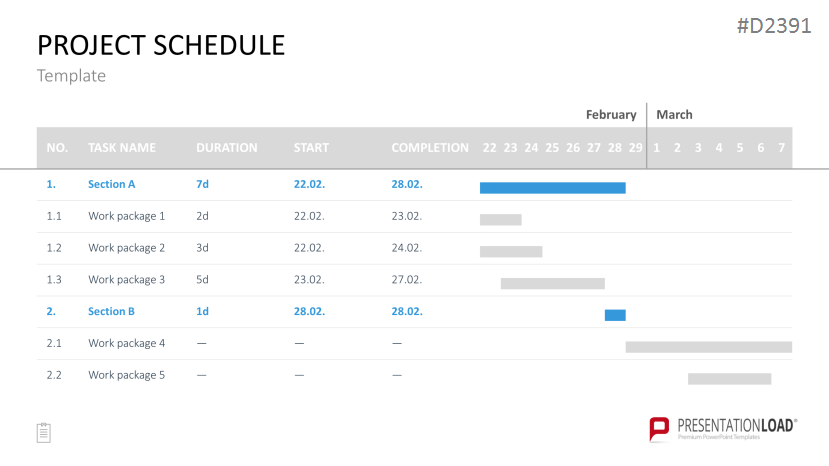Click the TASK NAME column header
The height and width of the screenshot is (466, 829).
pyautogui.click(x=122, y=148)
